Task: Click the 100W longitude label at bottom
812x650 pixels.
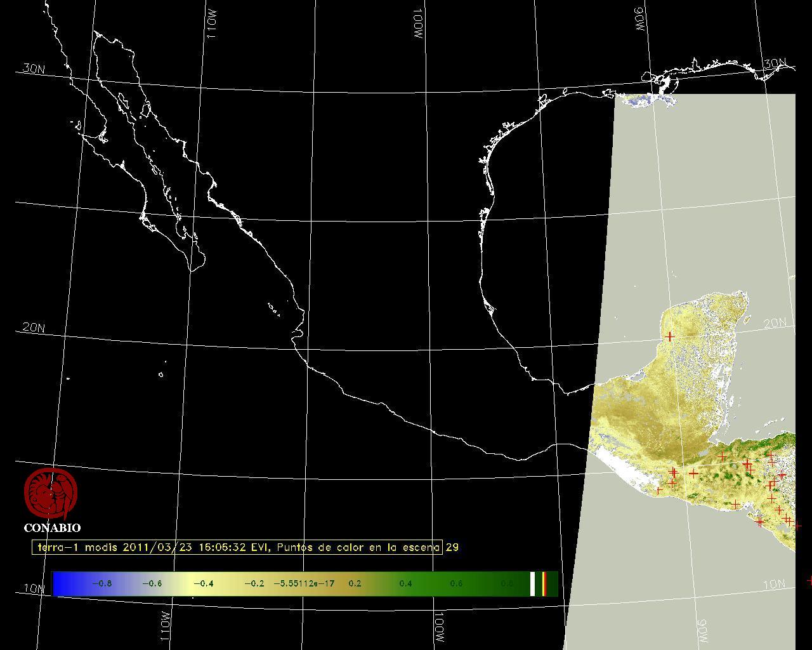Action: (x=438, y=627)
